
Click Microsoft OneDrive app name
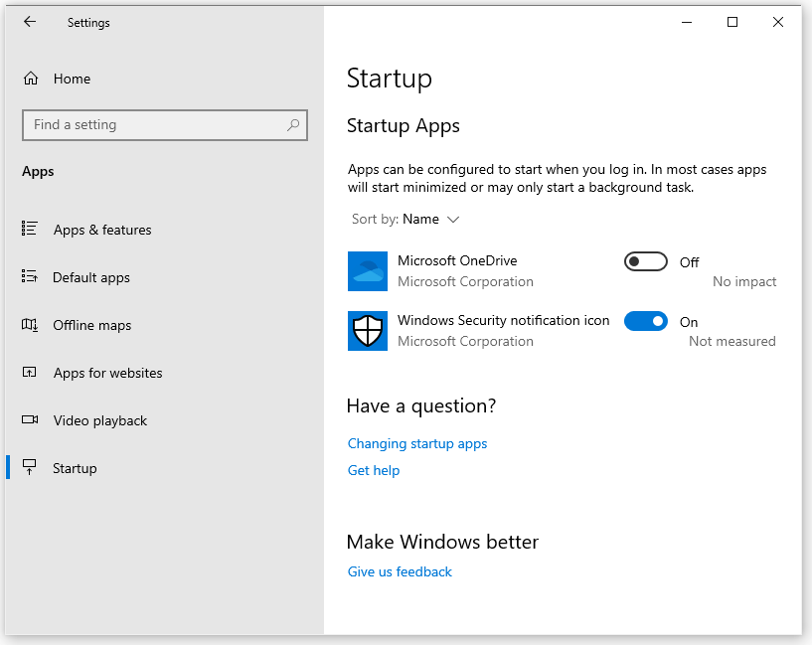[x=457, y=260]
